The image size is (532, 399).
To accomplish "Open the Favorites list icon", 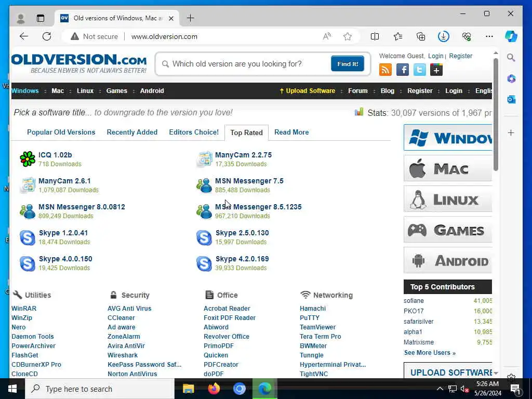I will 398,36.
